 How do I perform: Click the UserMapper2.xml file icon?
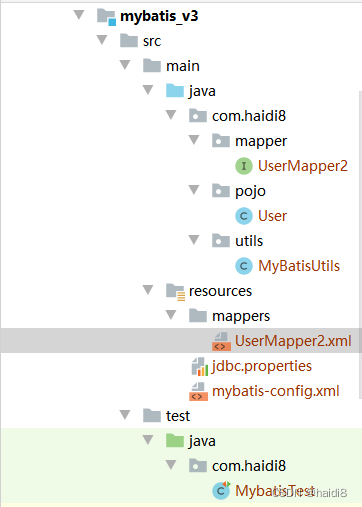221,341
